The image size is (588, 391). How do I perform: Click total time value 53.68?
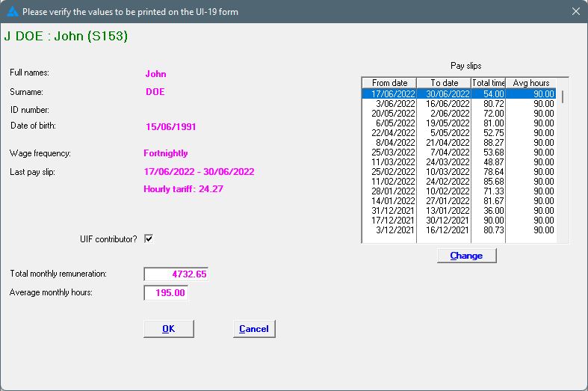(494, 153)
